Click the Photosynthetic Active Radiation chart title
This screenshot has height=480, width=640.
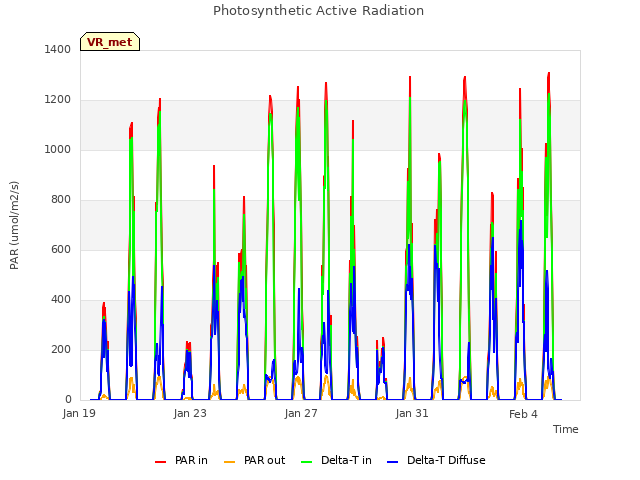point(318,11)
